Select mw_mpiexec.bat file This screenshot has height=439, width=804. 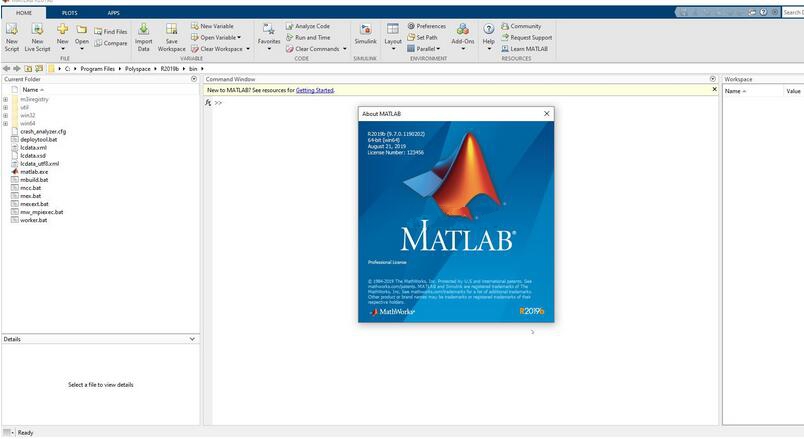42,212
